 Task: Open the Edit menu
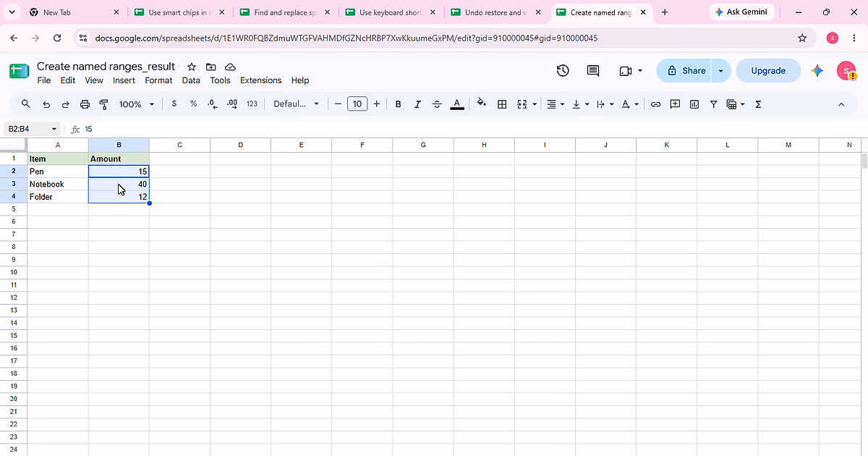click(x=68, y=80)
